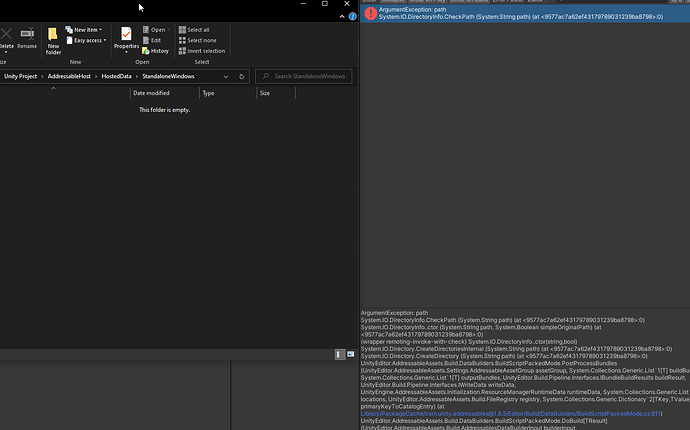Open the address bar history dropdown
Viewport: 690px width, 430px height.
coord(226,77)
